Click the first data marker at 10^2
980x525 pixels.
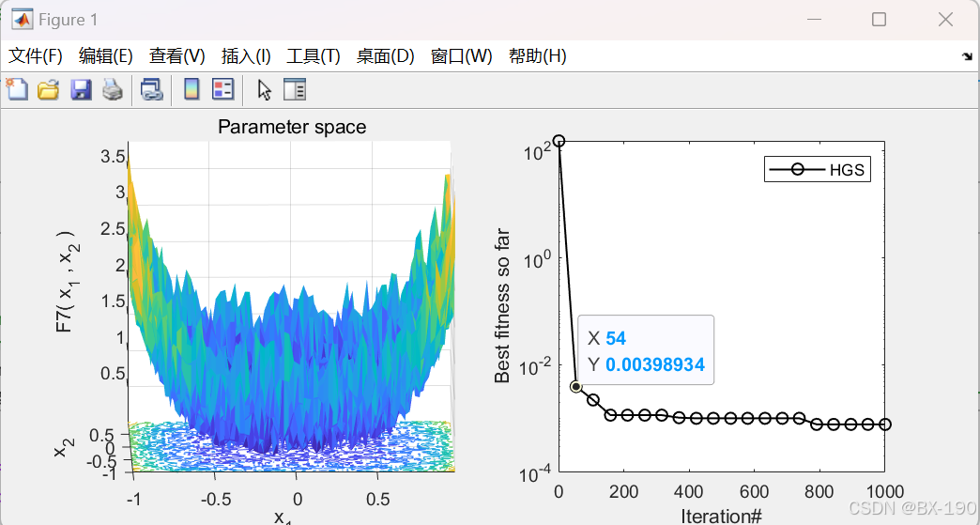[559, 141]
